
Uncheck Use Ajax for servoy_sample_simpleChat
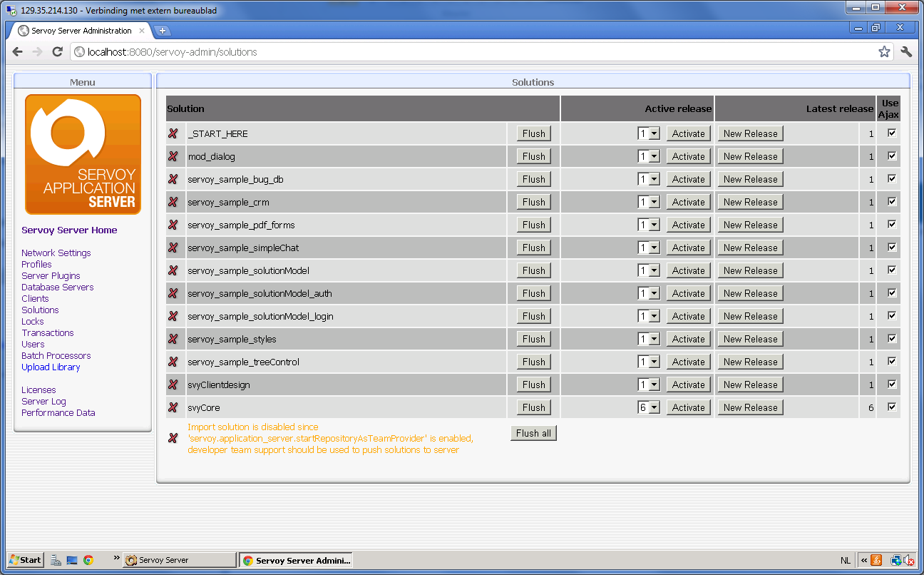click(x=891, y=247)
